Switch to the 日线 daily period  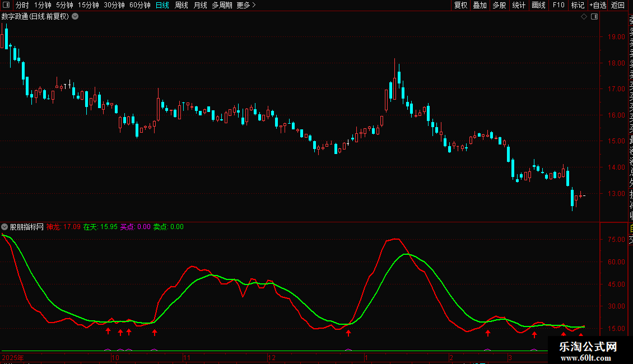click(x=162, y=5)
